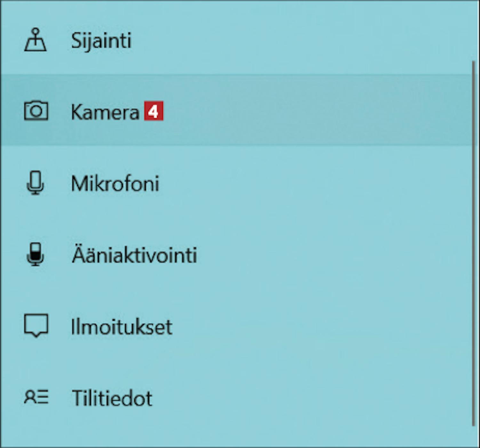Click the sidebar vertical scrollbar thumb

[x=473, y=243]
